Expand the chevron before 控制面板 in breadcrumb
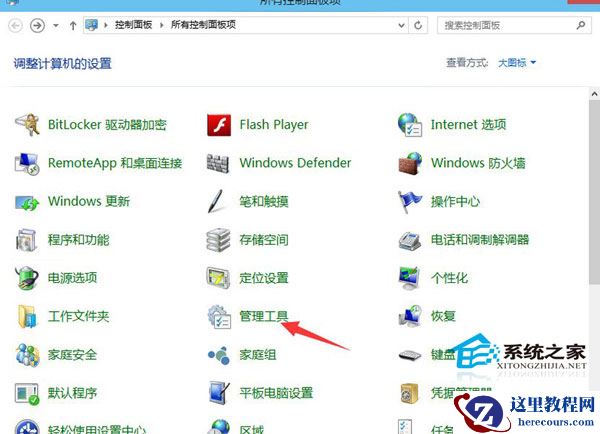The width and height of the screenshot is (600, 434). [106, 25]
